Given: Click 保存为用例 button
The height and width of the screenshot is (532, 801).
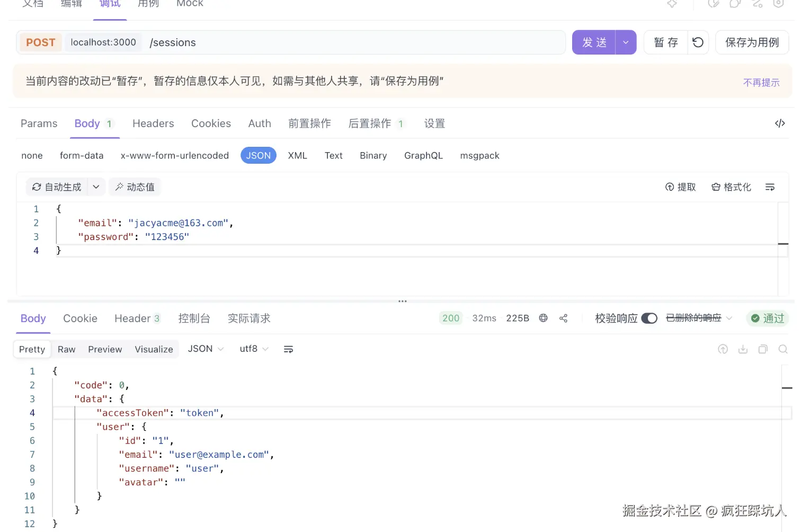Looking at the screenshot, I should (752, 42).
